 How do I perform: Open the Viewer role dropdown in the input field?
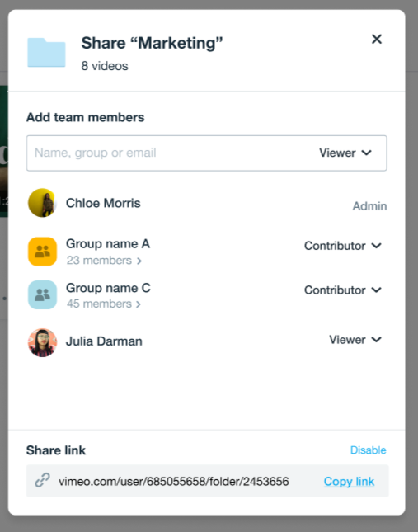345,153
